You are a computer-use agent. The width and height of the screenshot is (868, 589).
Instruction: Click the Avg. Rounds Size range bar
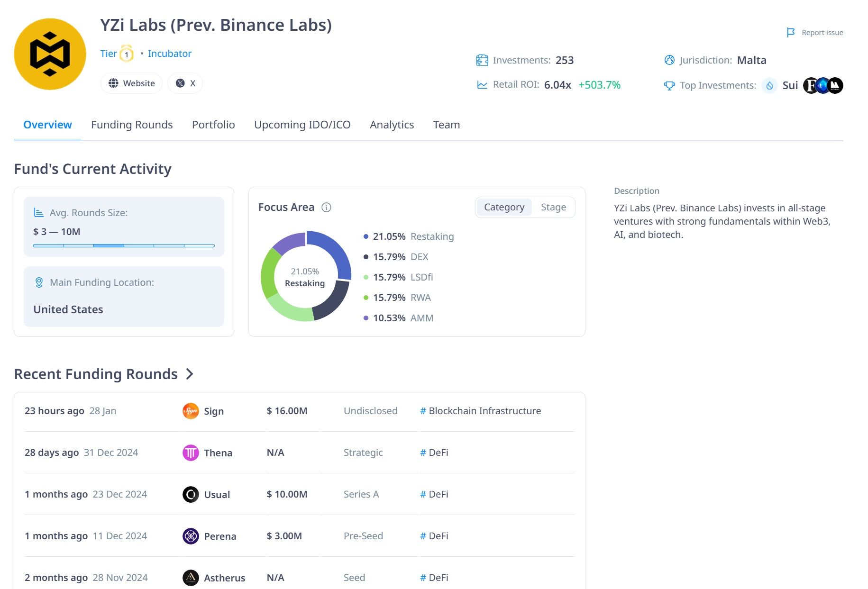coord(124,245)
